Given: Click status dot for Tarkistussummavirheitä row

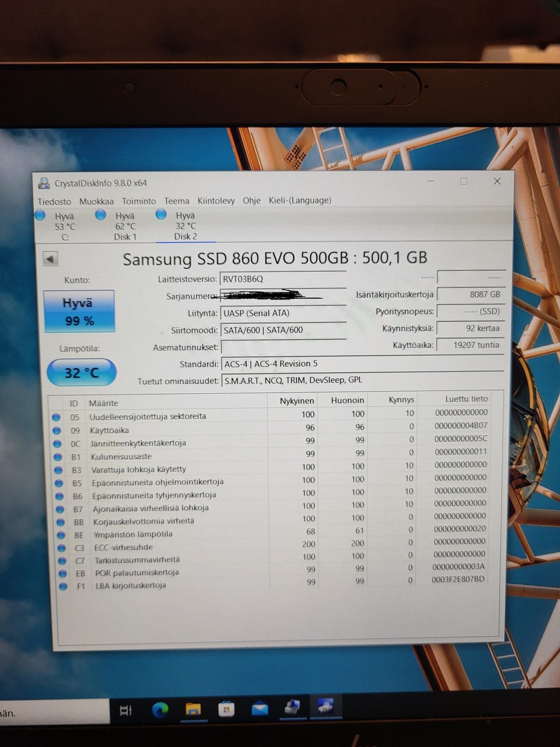Looking at the screenshot, I should (x=62, y=561).
